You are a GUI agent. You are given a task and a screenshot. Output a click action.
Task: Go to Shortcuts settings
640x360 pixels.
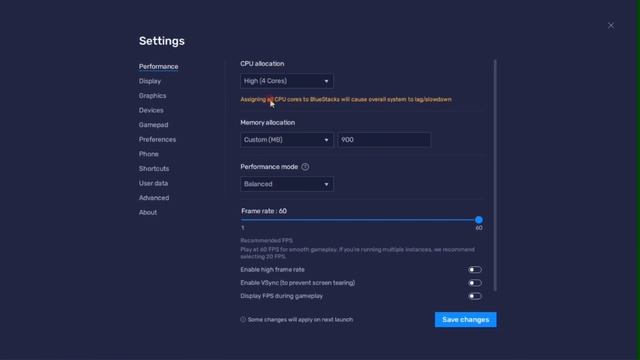(x=154, y=169)
